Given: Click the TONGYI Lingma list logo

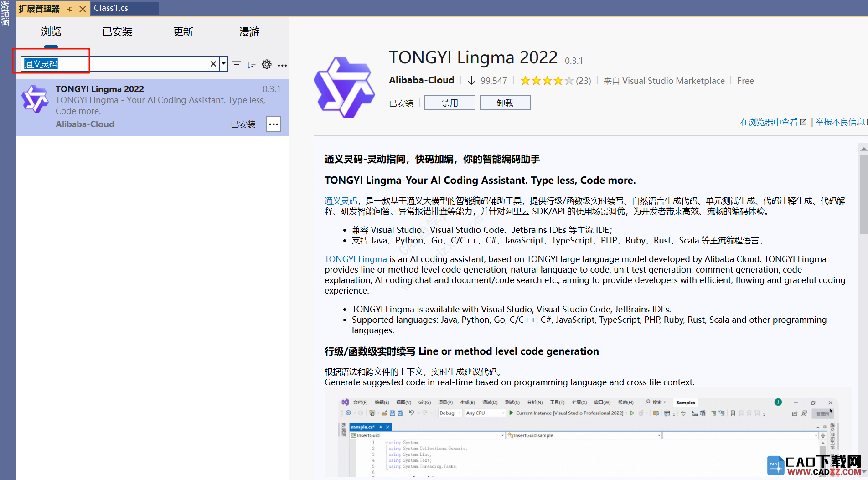Looking at the screenshot, I should coord(35,98).
